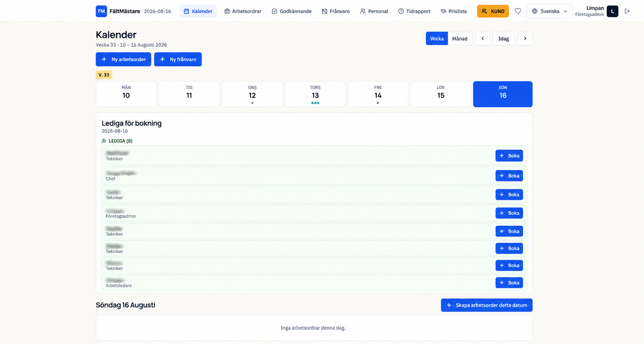Viewport: 644px width, 344px height.
Task: Click the Lediga för bokning heading
Action: click(132, 123)
